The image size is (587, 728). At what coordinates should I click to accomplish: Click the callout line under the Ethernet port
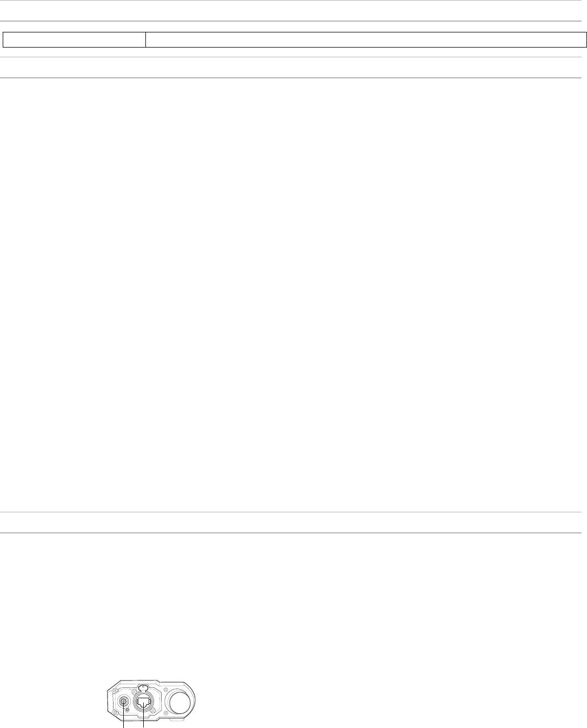[143, 722]
